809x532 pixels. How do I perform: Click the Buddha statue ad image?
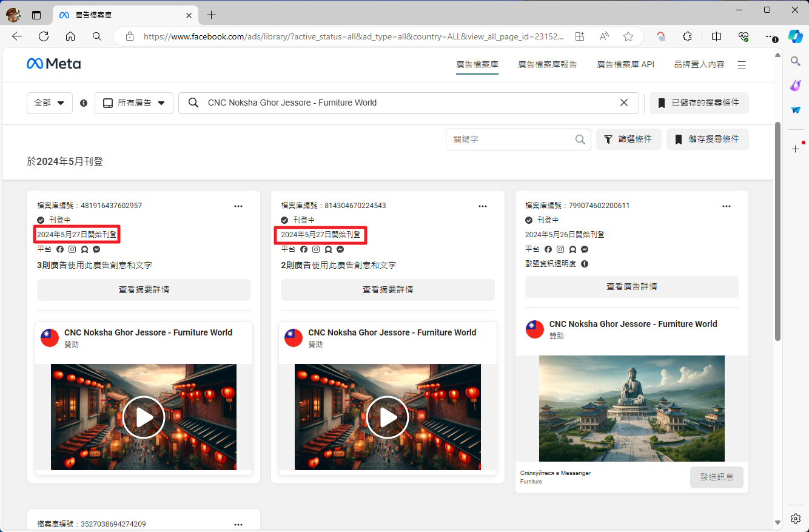click(631, 408)
